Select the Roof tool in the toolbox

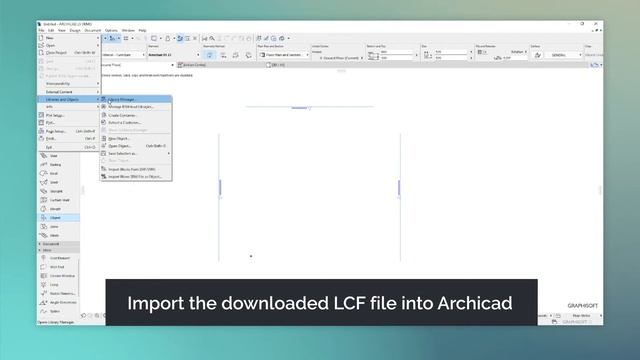tap(59, 173)
